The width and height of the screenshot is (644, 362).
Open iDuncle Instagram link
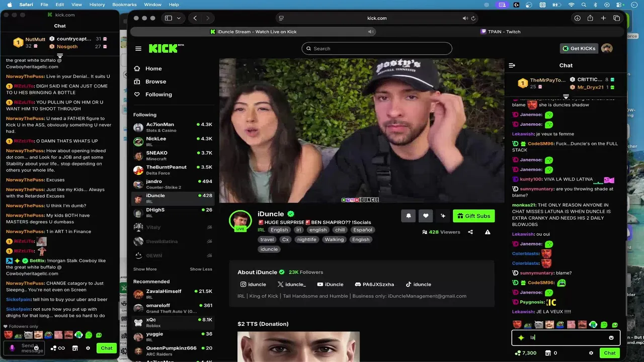tap(253, 285)
